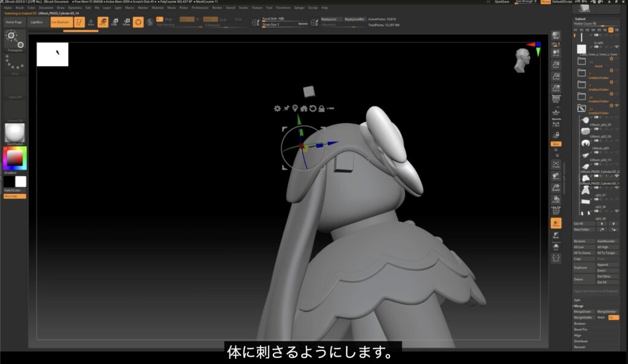Open the LightBox button

[x=37, y=22]
